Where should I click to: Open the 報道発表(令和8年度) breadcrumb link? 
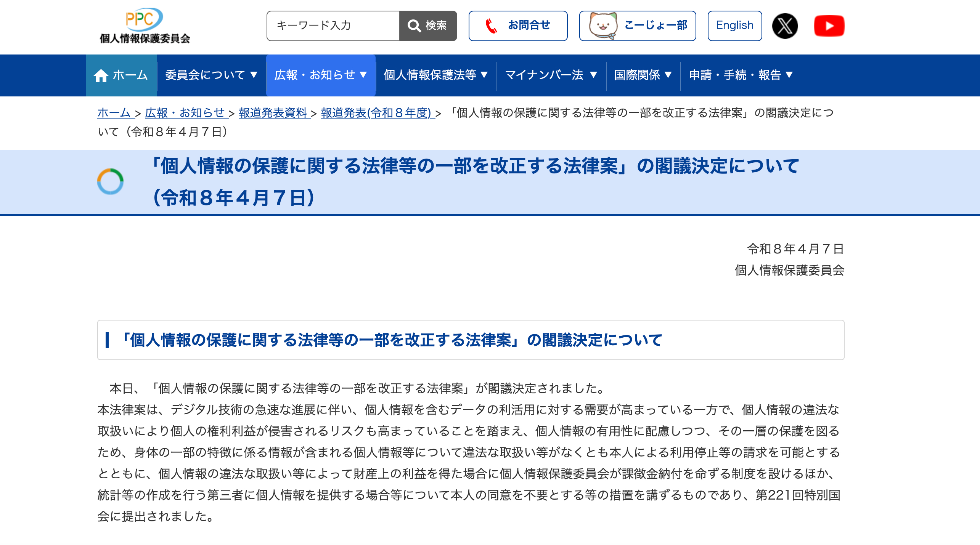(375, 113)
